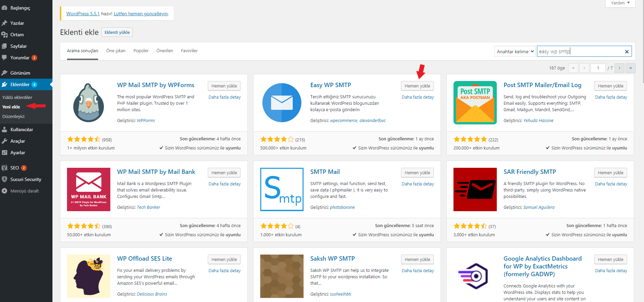This screenshot has width=644, height=302.
Task: Click the Araçlar wrench icon
Action: pyautogui.click(x=4, y=141)
